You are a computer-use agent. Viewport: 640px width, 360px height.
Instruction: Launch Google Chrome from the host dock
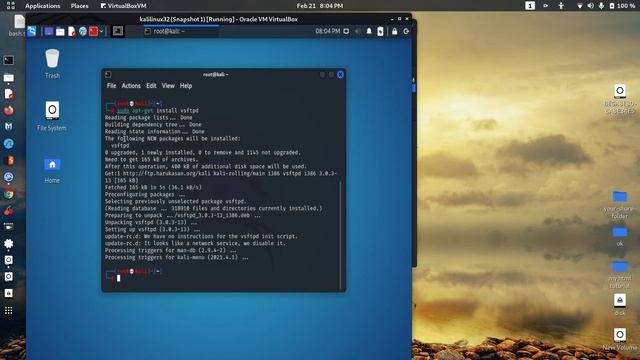coord(9,194)
